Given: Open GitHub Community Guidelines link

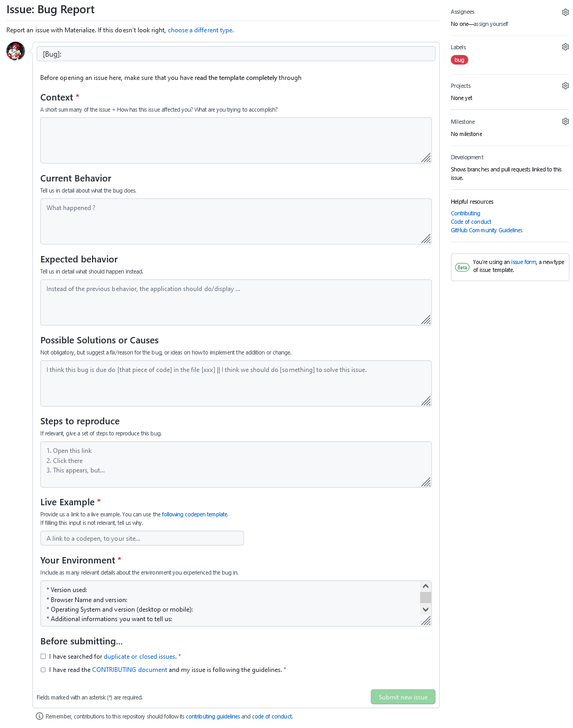Looking at the screenshot, I should coord(487,230).
